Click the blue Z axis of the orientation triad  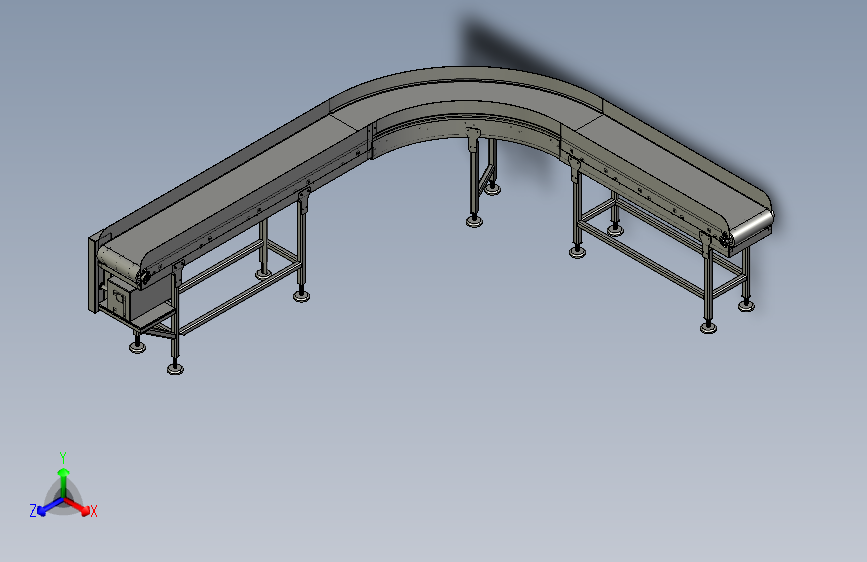click(50, 507)
